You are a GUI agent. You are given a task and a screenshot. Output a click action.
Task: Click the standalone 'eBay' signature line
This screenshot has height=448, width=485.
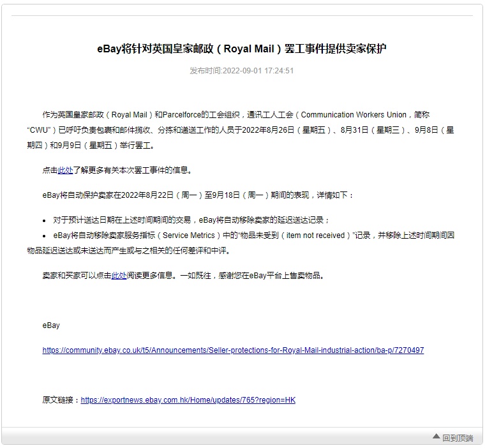coord(51,325)
